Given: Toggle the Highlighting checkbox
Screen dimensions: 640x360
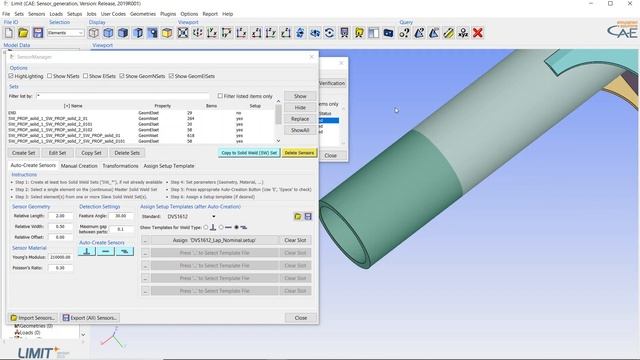Looking at the screenshot, I should [x=11, y=76].
